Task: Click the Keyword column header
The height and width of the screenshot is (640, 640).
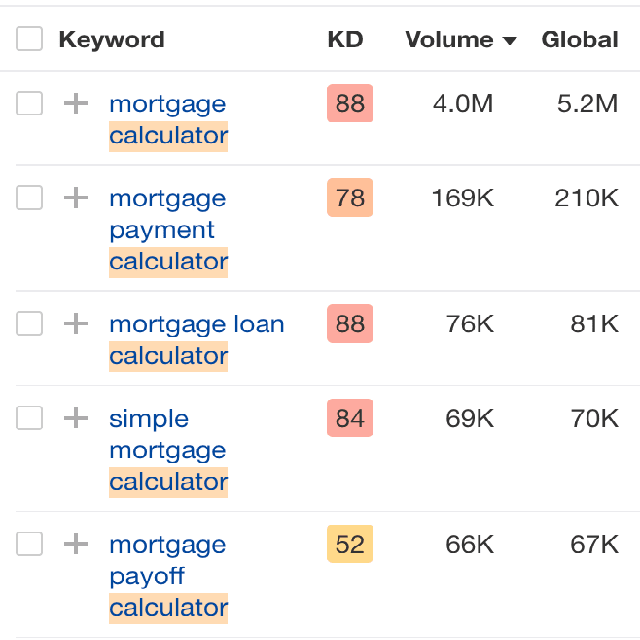Action: [111, 40]
